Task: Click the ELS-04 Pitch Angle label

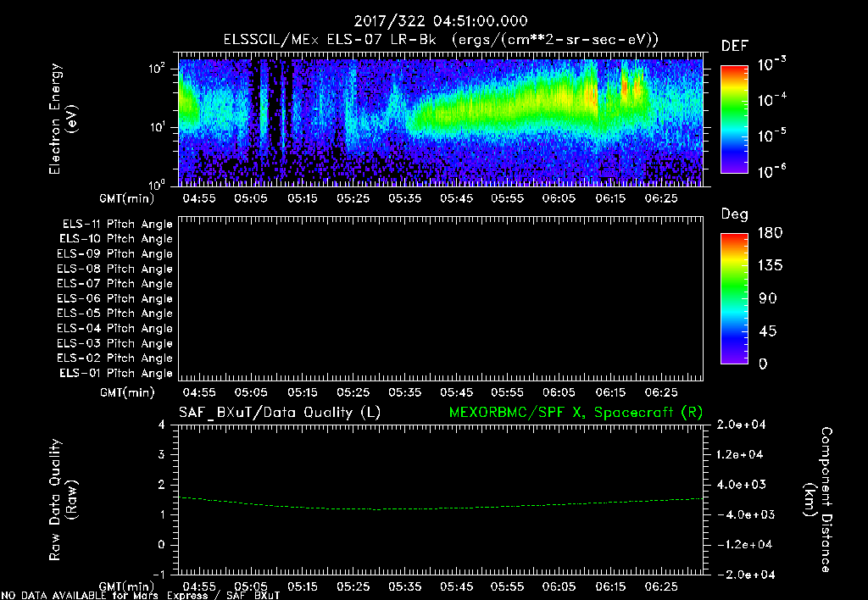Action: [114, 328]
